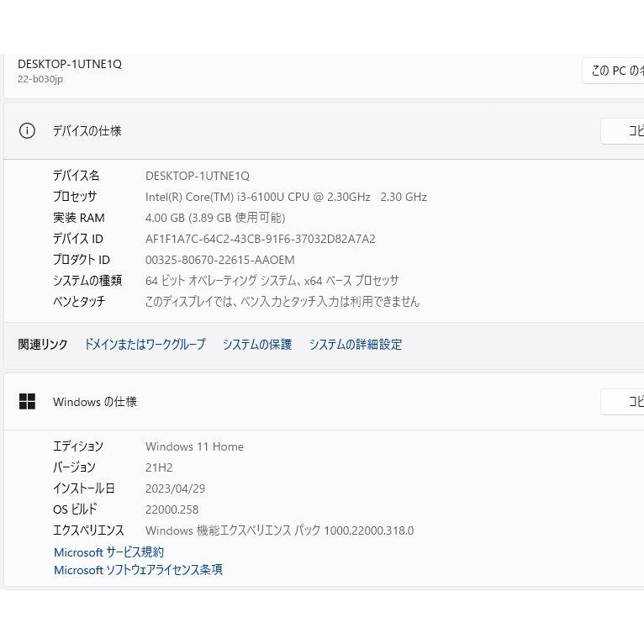The image size is (644, 644).
Task: Click the device specifications info icon
Action: 27,131
